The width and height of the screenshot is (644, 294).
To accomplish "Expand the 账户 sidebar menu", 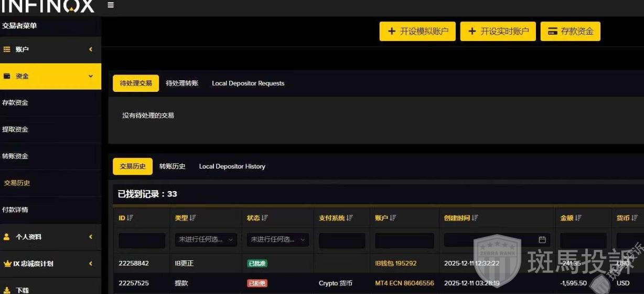I will tap(50, 49).
